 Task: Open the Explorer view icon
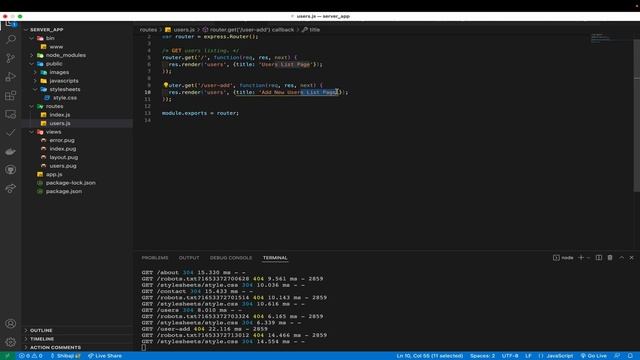click(11, 24)
